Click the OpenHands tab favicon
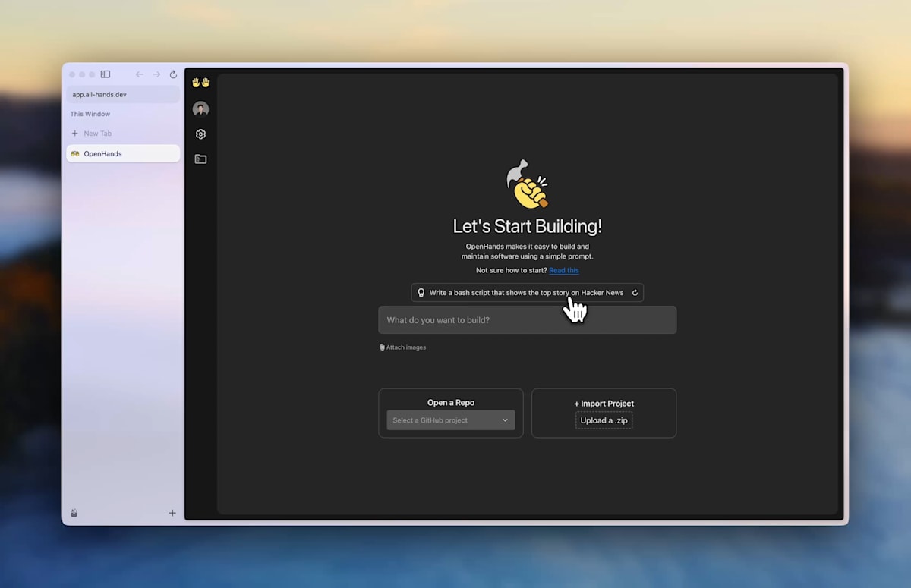 tap(74, 154)
